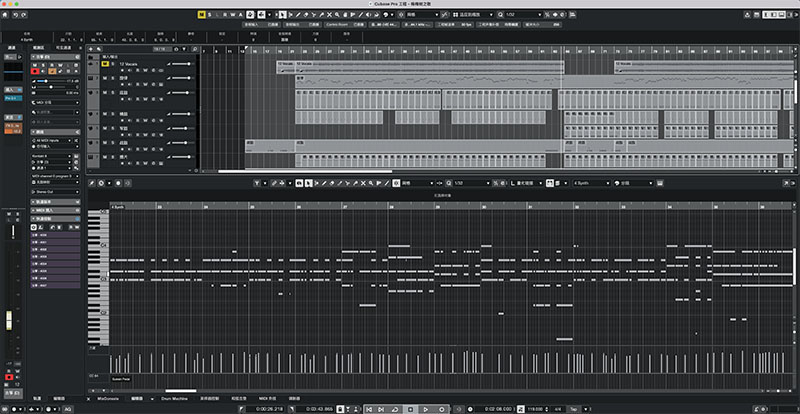Select the Mute X tool in the project toolbar

click(330, 15)
